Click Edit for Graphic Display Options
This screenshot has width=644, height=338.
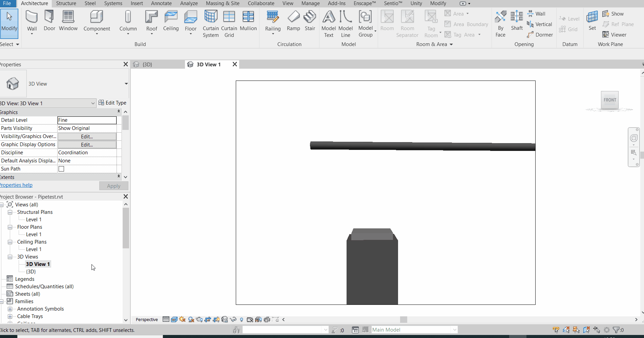pyautogui.click(x=87, y=144)
